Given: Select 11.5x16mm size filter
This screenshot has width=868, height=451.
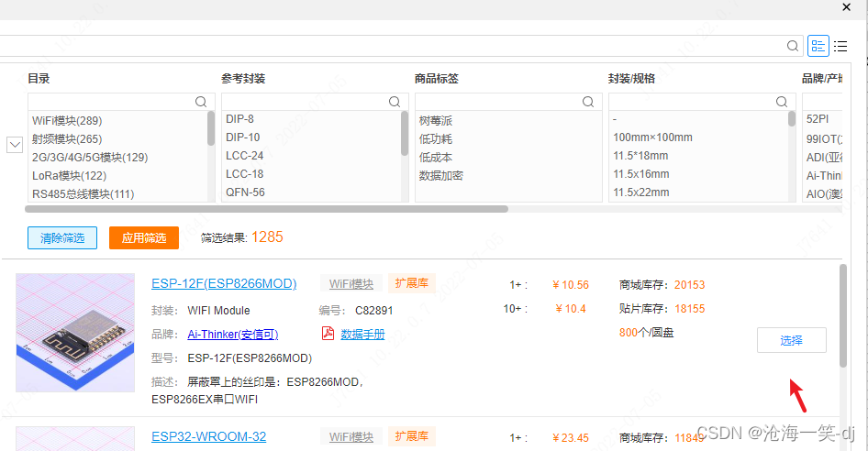Looking at the screenshot, I should tap(641, 174).
